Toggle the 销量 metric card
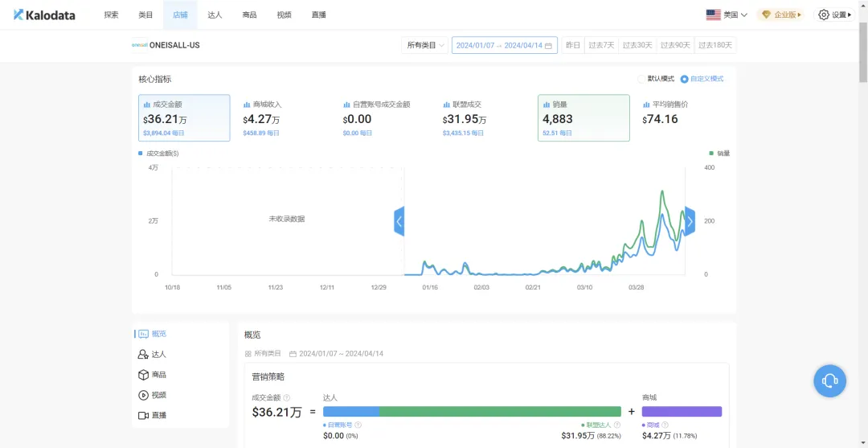The image size is (868, 448). pos(583,117)
